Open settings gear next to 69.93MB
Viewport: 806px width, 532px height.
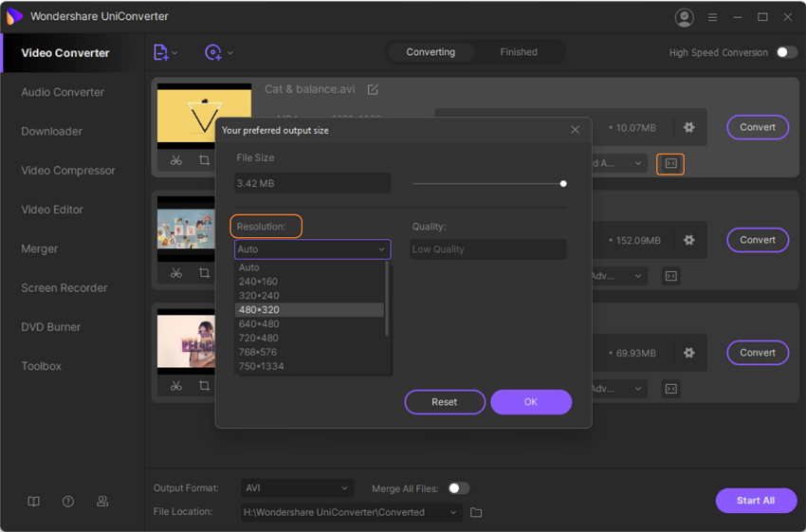point(688,353)
